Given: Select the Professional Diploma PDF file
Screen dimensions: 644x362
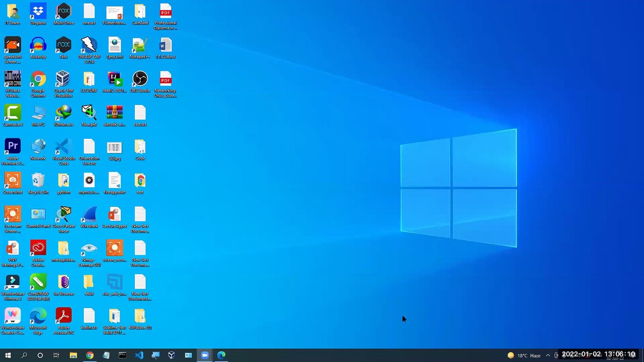Looking at the screenshot, I should click(166, 17).
